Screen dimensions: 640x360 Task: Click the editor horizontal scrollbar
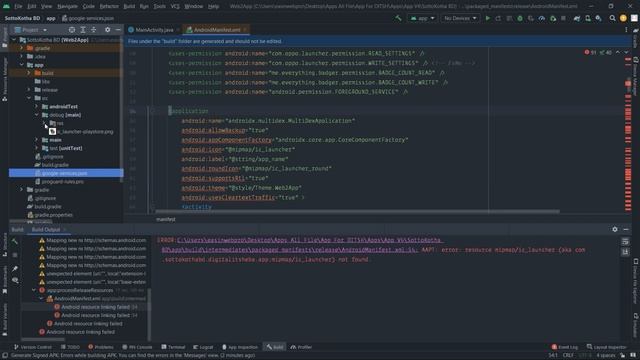[x=357, y=211]
